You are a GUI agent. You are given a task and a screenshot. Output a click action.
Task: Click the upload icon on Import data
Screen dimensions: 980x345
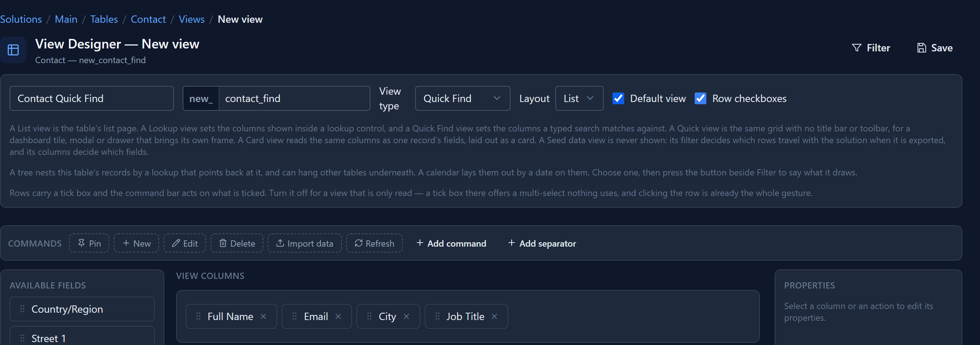(280, 243)
